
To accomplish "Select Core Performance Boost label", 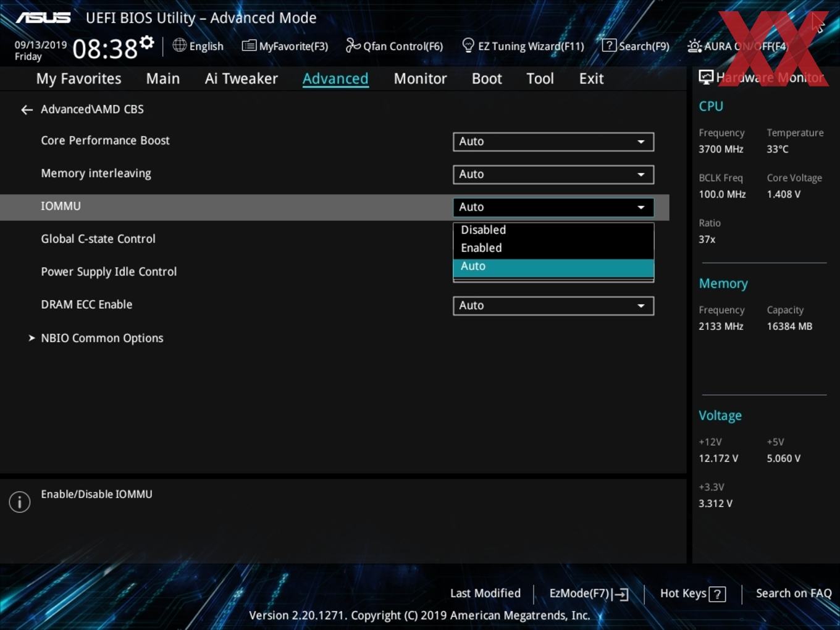I will [x=105, y=140].
